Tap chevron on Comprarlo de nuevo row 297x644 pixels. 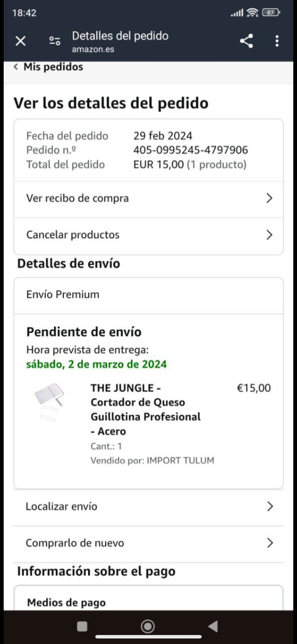point(270,543)
